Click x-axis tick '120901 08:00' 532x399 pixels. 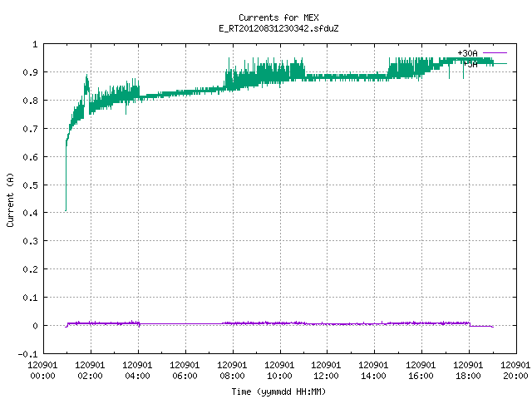(x=232, y=371)
